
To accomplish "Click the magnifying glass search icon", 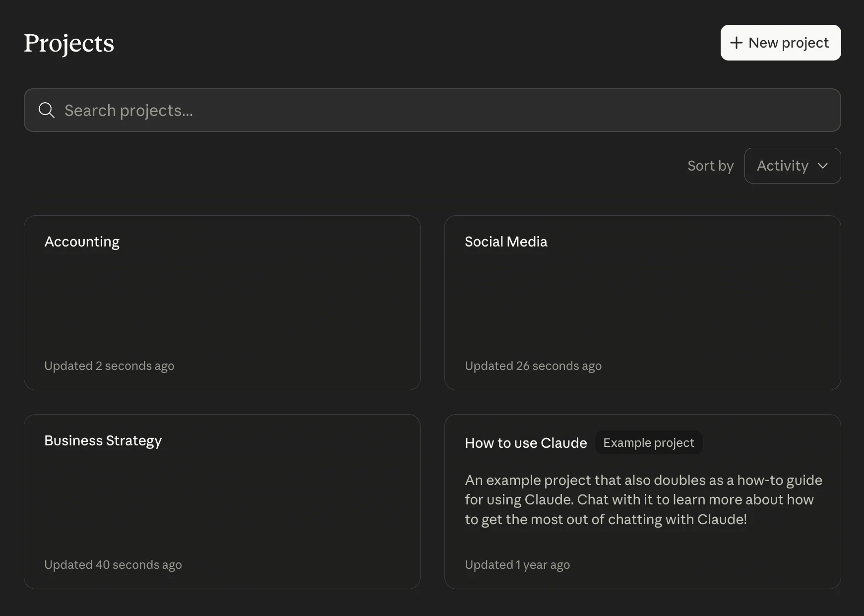I will tap(47, 110).
